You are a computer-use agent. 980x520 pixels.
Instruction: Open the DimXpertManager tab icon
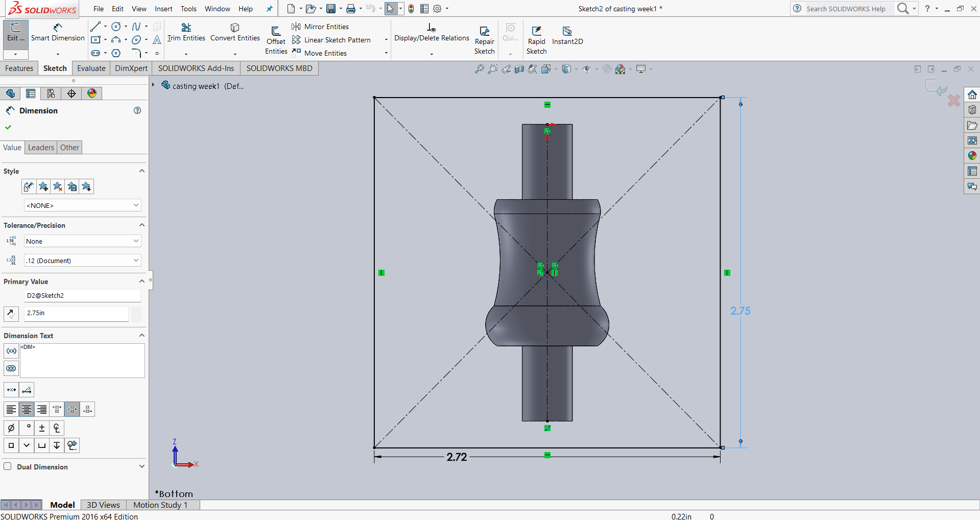pyautogui.click(x=71, y=93)
